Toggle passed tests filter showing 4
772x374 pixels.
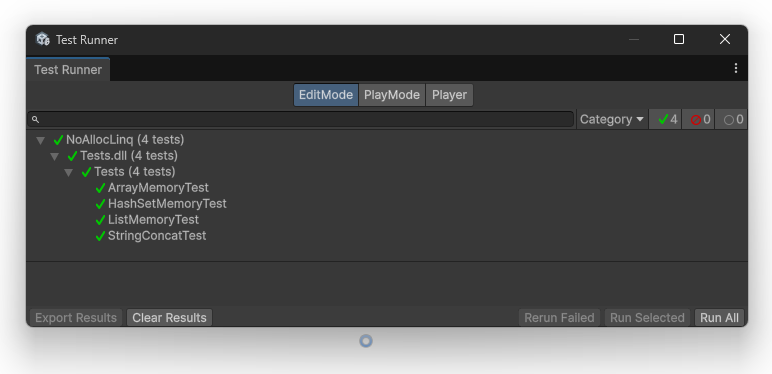pyautogui.click(x=665, y=120)
